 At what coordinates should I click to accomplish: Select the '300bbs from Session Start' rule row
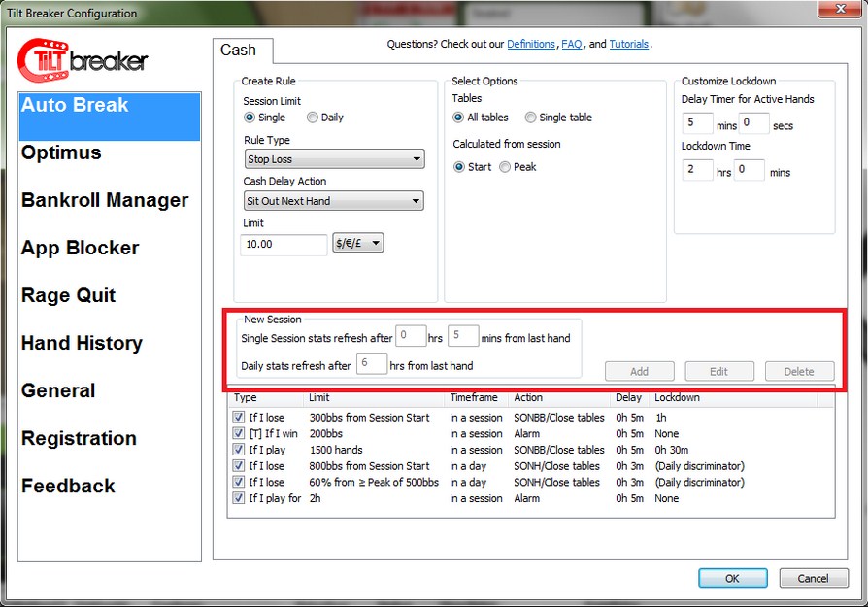click(x=369, y=418)
